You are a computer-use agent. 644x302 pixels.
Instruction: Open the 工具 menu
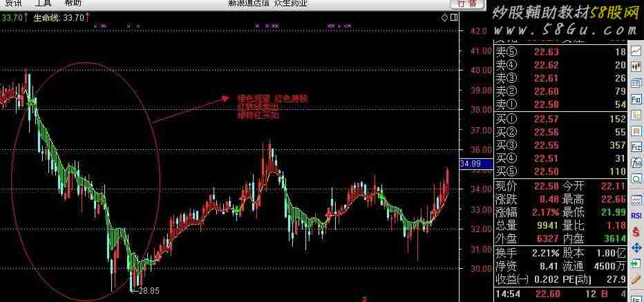(43, 3)
